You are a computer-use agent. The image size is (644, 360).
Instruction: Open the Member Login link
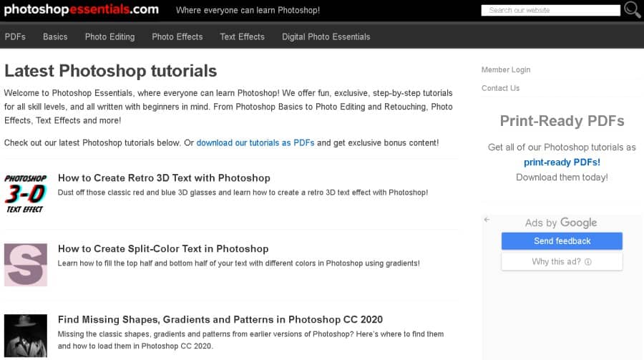coord(506,69)
